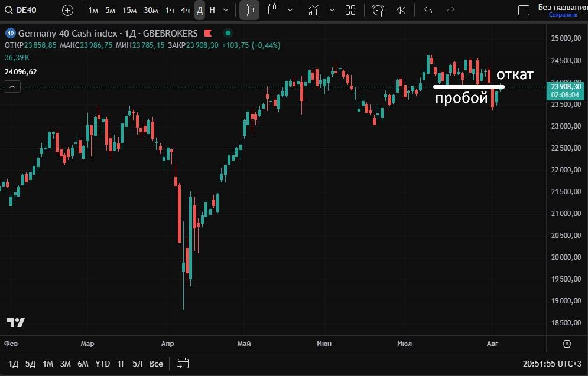Image resolution: width=588 pixels, height=376 pixels.
Task: Click the highlighted candlestick chart type icon
Action: coord(249,10)
